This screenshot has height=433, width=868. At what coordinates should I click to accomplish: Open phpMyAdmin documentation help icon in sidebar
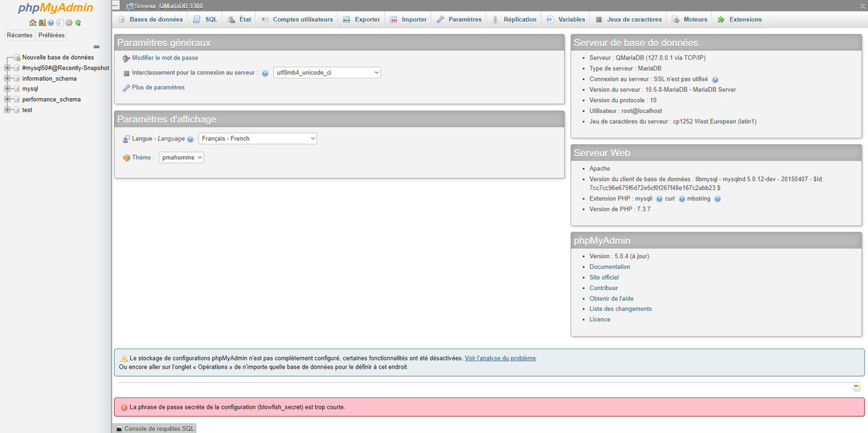51,22
